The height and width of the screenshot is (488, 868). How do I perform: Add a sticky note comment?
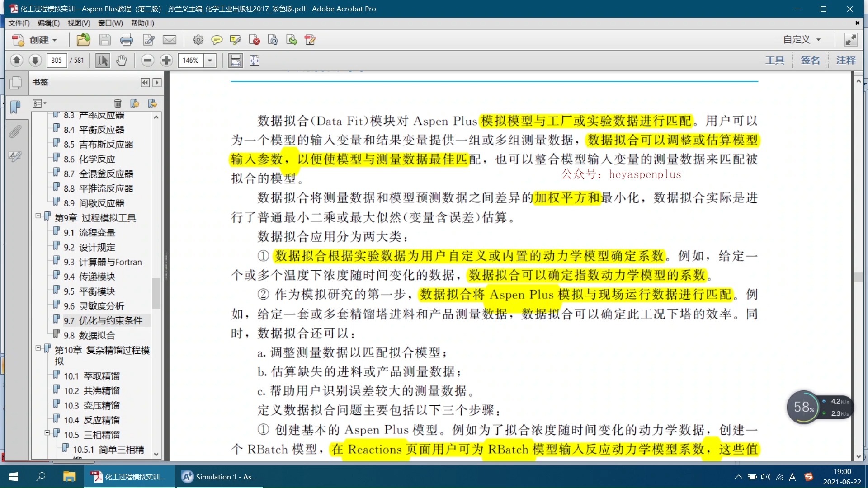[x=217, y=40]
